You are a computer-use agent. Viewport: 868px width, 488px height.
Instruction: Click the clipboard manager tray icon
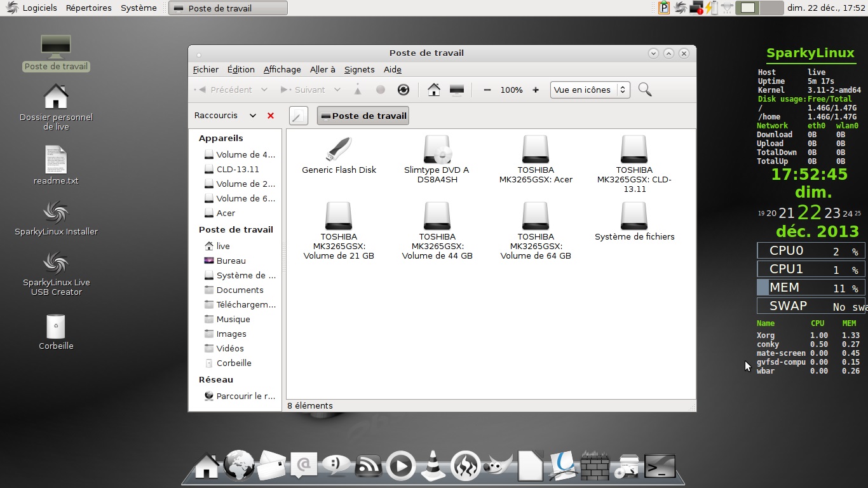pos(664,8)
